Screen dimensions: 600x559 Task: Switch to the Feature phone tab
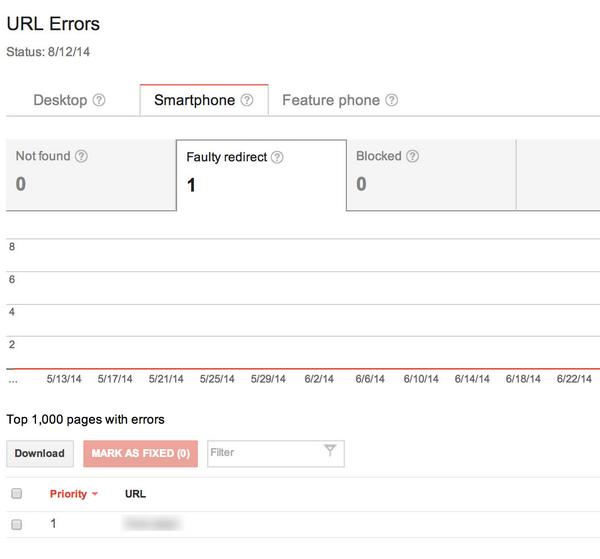coord(331,100)
